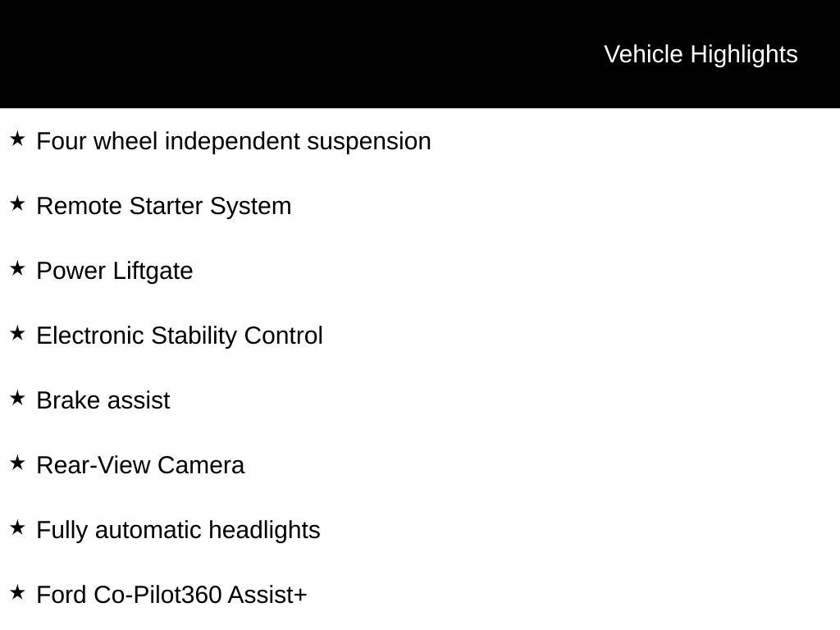The width and height of the screenshot is (840, 630).
Task: Select Fully automatic headlights entry
Action: [178, 531]
